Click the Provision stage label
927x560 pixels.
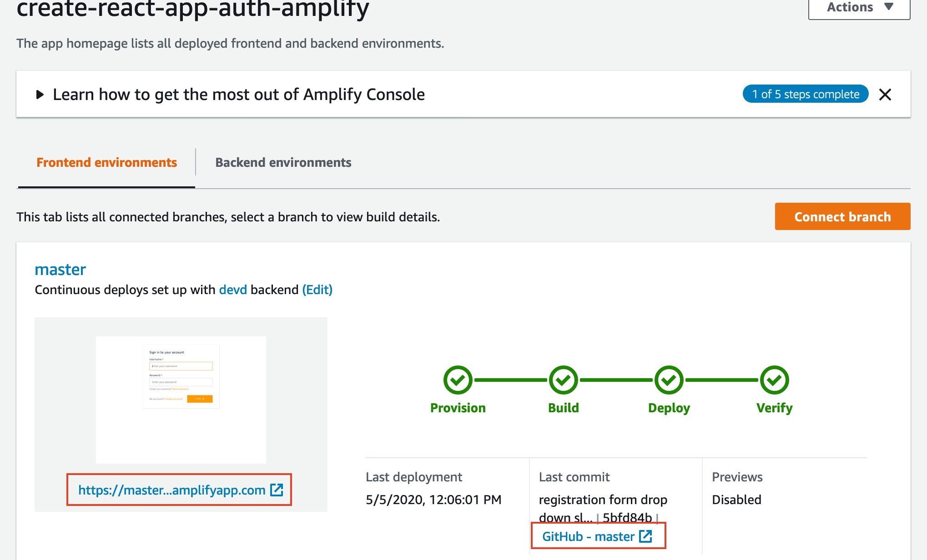(458, 408)
